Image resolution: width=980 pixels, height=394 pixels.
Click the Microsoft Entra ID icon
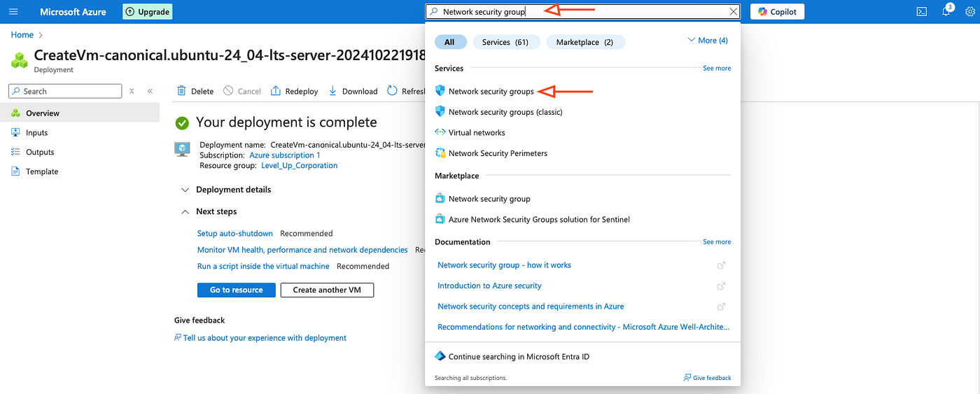pyautogui.click(x=440, y=356)
